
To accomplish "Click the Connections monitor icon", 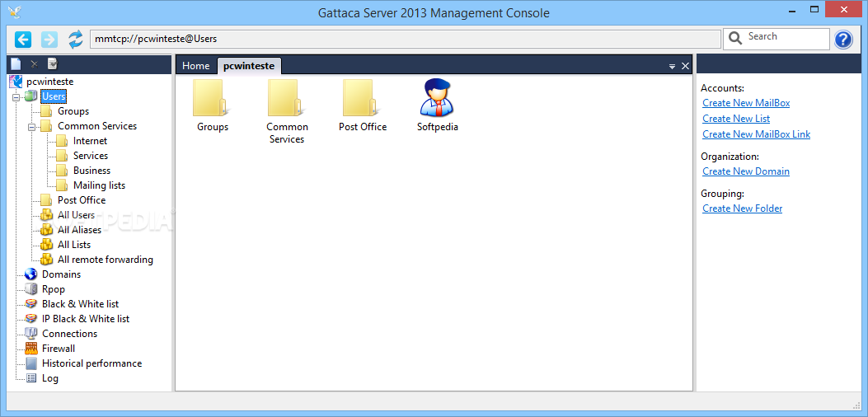I will [31, 334].
